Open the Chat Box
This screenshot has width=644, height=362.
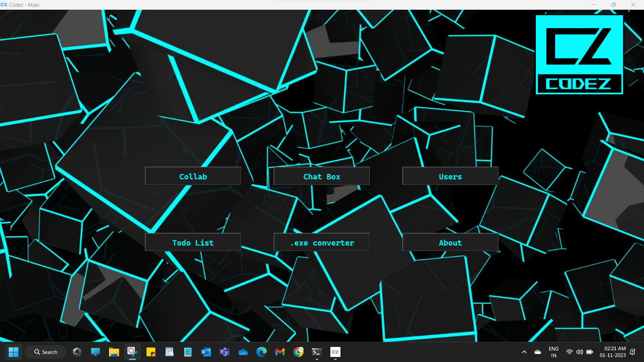[321, 176]
